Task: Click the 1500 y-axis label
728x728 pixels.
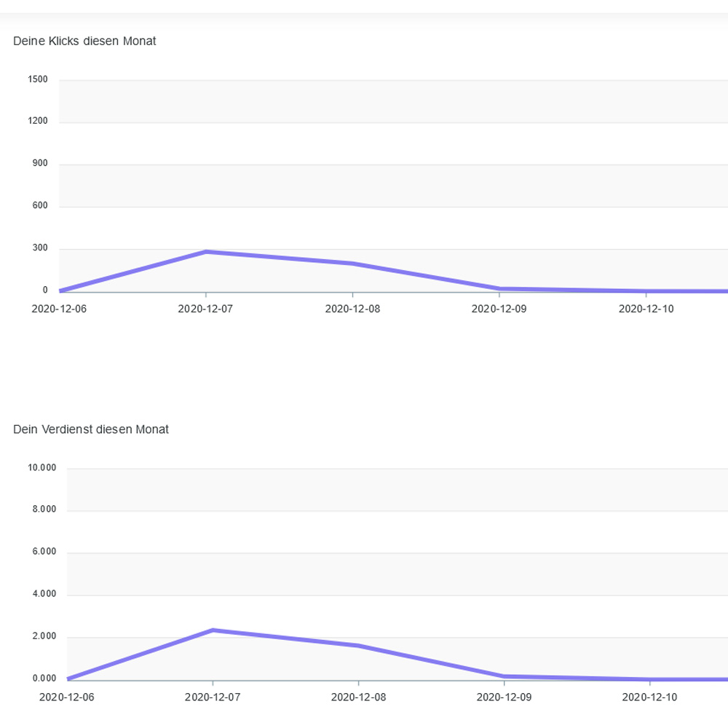Action: tap(38, 79)
